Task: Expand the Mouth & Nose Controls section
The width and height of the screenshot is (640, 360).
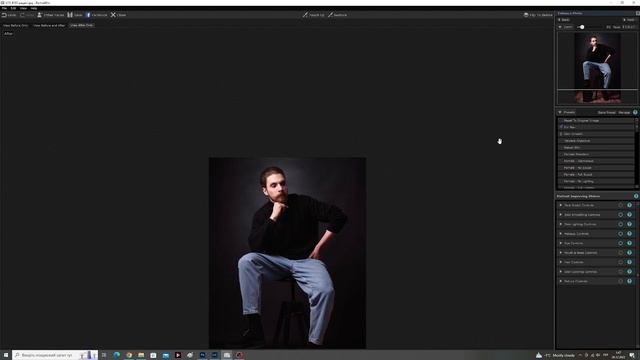Action: coord(561,253)
